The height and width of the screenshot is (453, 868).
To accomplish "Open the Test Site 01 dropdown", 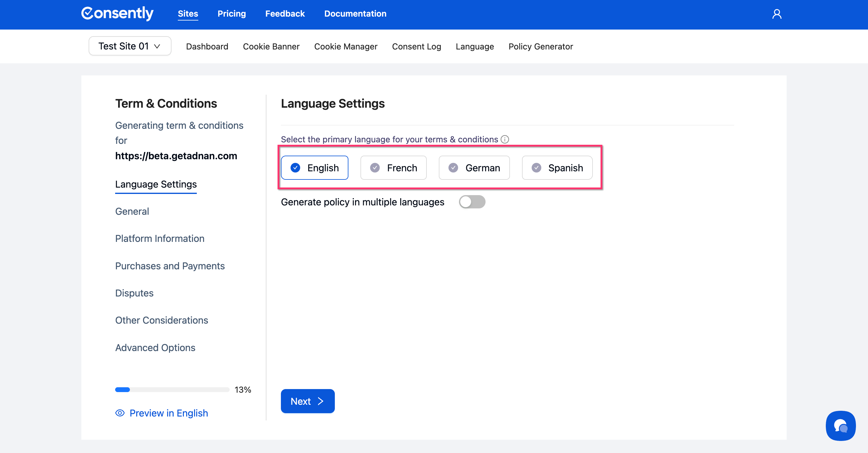I will tap(130, 46).
